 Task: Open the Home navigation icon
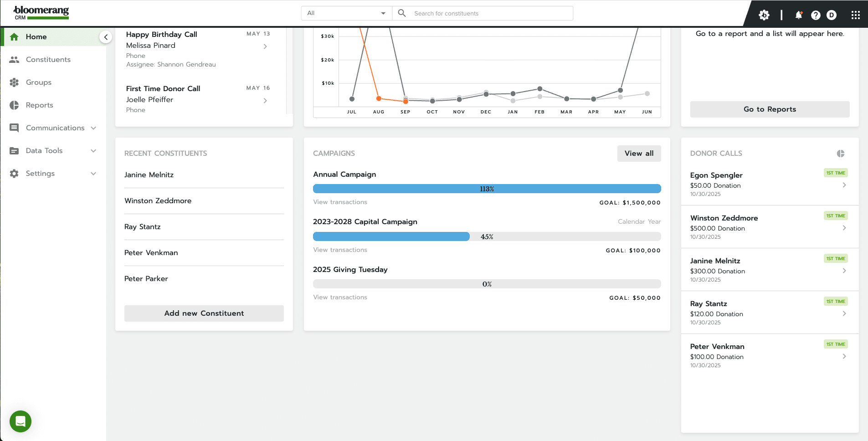coord(14,36)
